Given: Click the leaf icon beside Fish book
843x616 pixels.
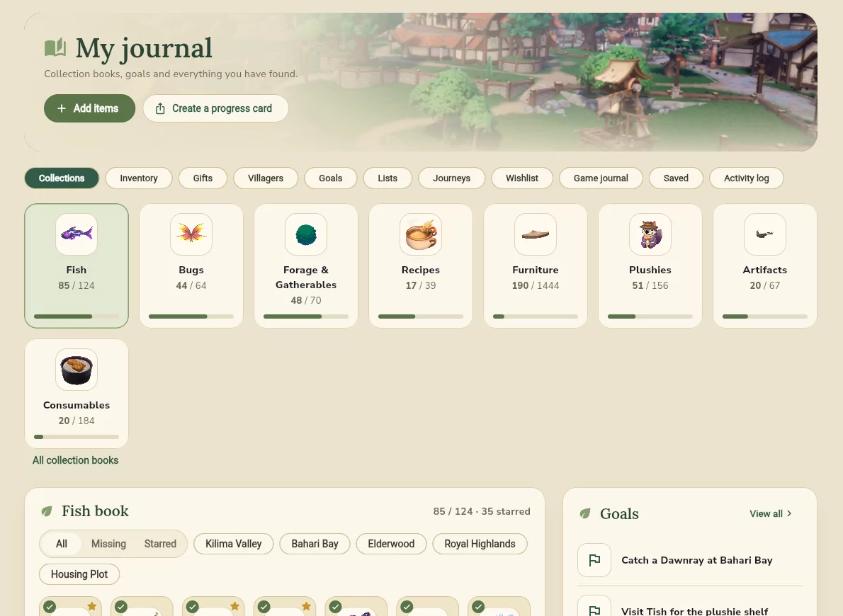Looking at the screenshot, I should pyautogui.click(x=47, y=511).
